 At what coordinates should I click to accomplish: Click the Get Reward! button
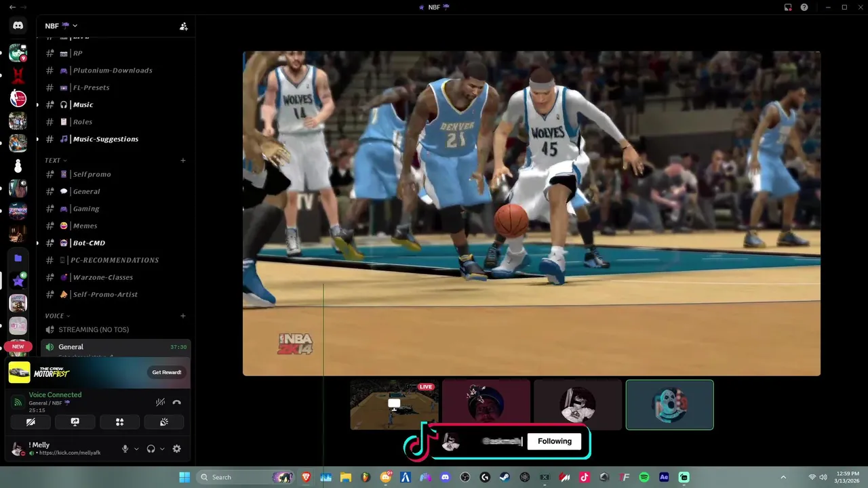pos(167,372)
